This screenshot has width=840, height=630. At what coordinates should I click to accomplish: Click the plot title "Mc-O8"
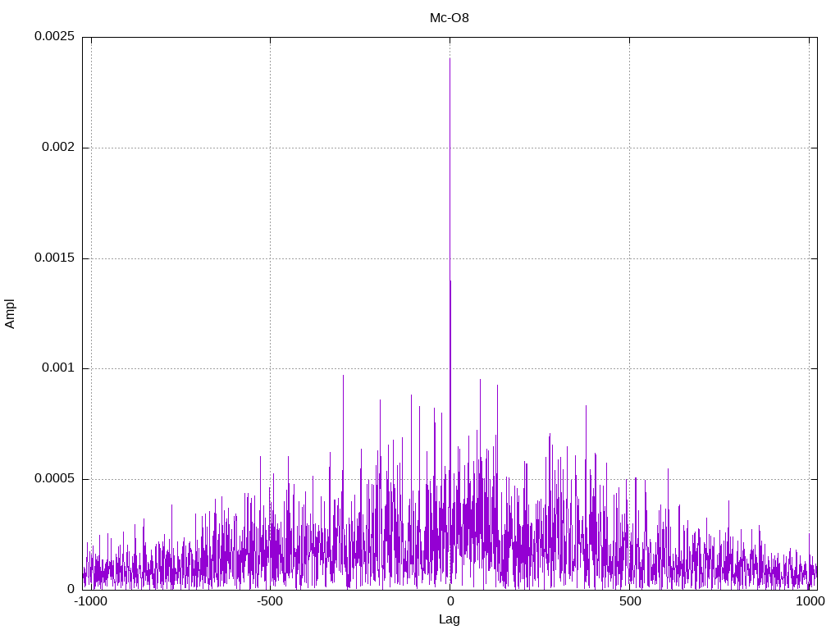(x=449, y=18)
